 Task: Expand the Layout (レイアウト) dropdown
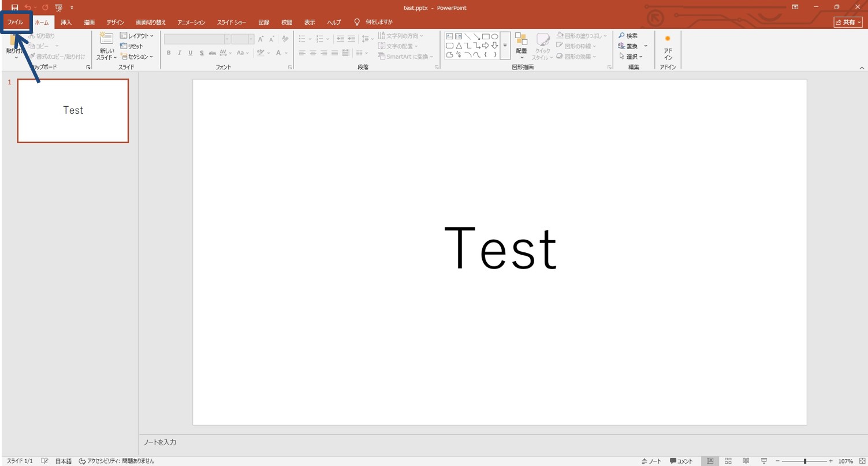pyautogui.click(x=137, y=36)
